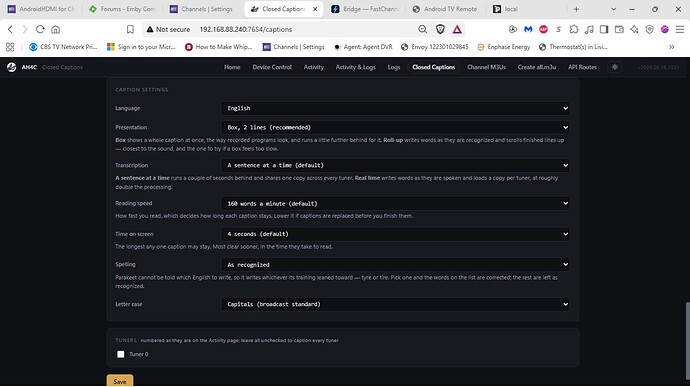The width and height of the screenshot is (690, 387).
Task: Open the Spelling dropdown As recognized
Action: (395, 265)
